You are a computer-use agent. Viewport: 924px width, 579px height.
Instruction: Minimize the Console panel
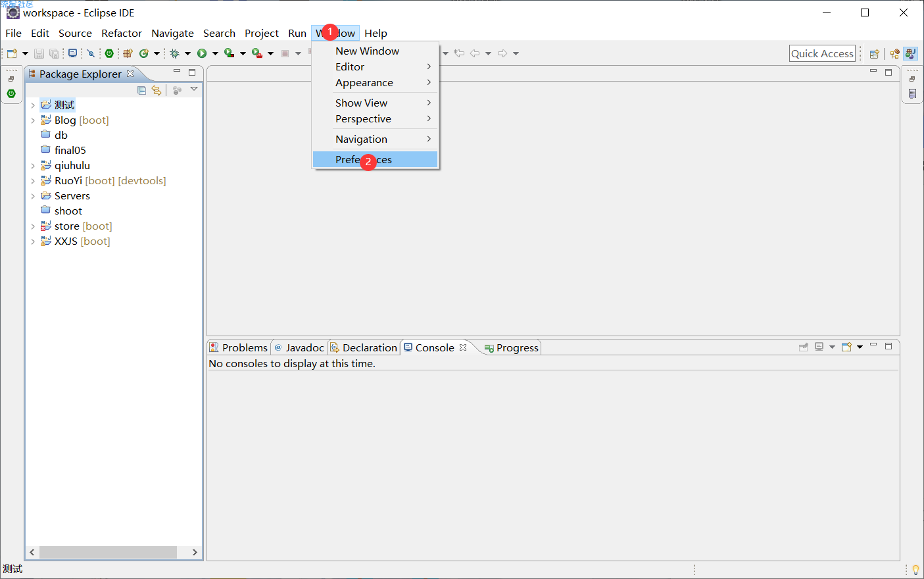[x=873, y=345]
